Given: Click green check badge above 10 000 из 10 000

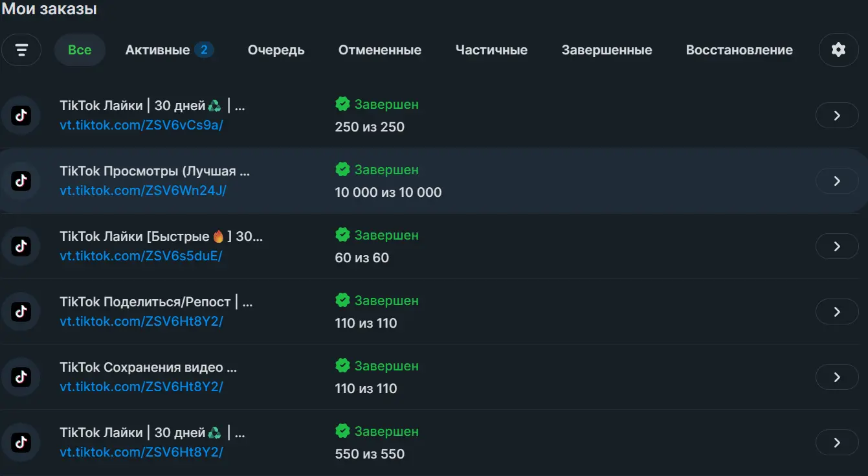Looking at the screenshot, I should 342,169.
